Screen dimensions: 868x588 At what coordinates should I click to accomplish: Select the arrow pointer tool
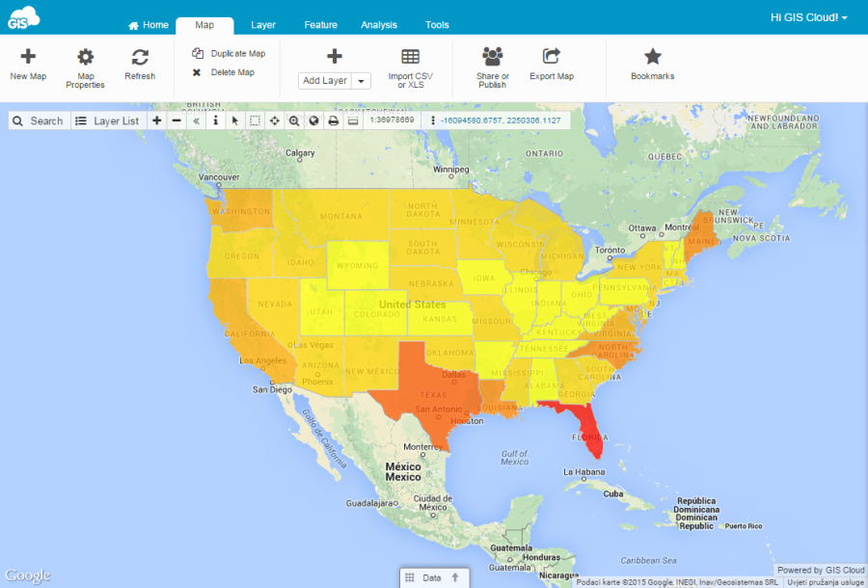tap(235, 120)
